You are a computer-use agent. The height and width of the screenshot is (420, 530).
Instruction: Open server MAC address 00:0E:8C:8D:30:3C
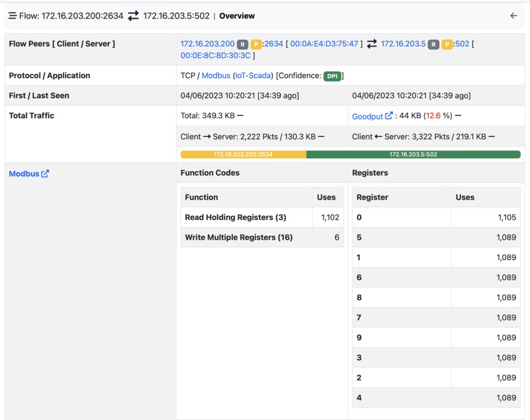tap(215, 55)
